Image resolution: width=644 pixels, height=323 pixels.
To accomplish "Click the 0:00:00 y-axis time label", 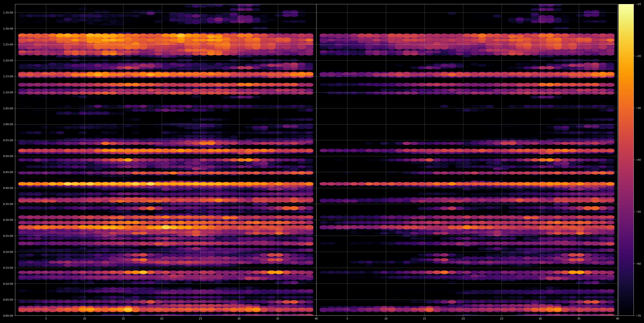I will pyautogui.click(x=8, y=316).
